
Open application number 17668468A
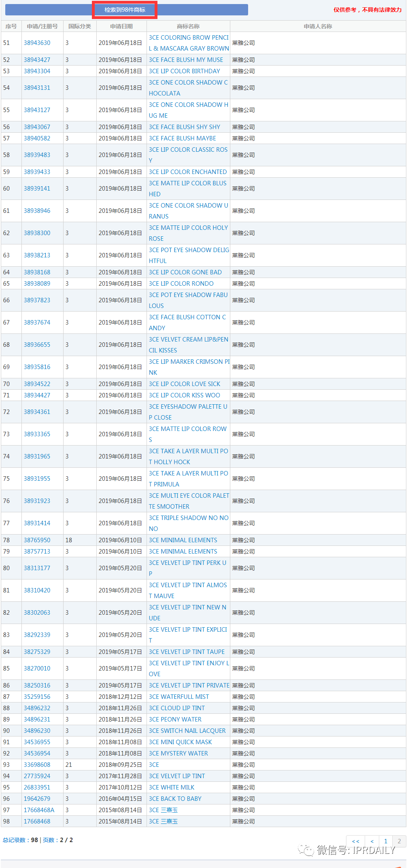pyautogui.click(x=39, y=810)
